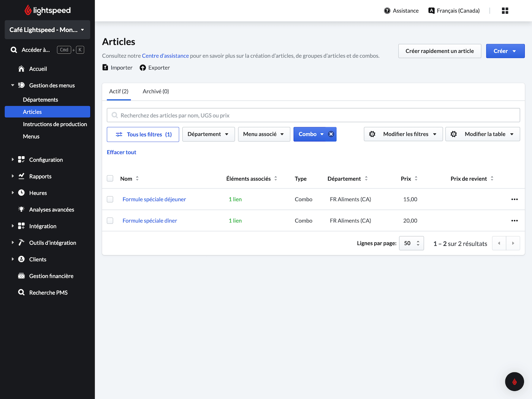Sort the table by the Nom column

(x=130, y=179)
